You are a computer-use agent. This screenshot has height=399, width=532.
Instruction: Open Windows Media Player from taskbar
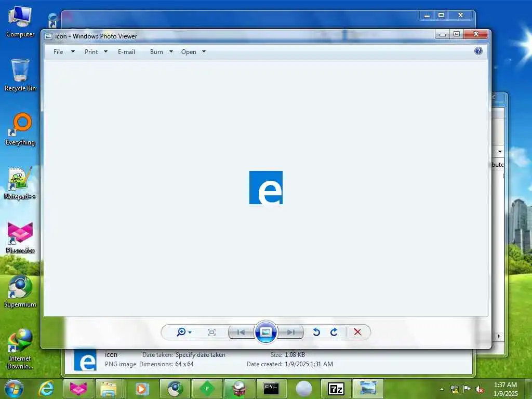tap(141, 389)
